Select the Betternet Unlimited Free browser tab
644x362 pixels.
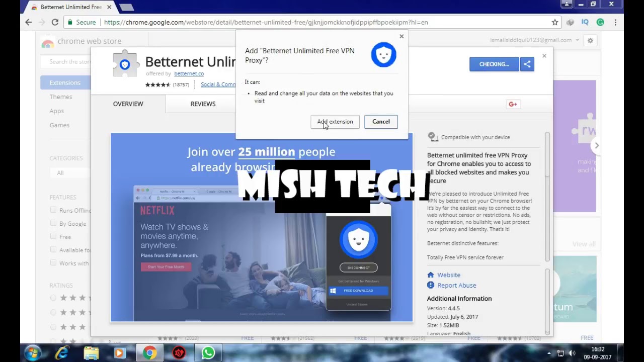click(70, 7)
